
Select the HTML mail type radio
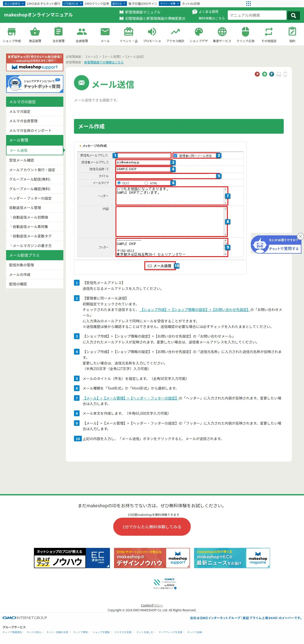point(146,183)
